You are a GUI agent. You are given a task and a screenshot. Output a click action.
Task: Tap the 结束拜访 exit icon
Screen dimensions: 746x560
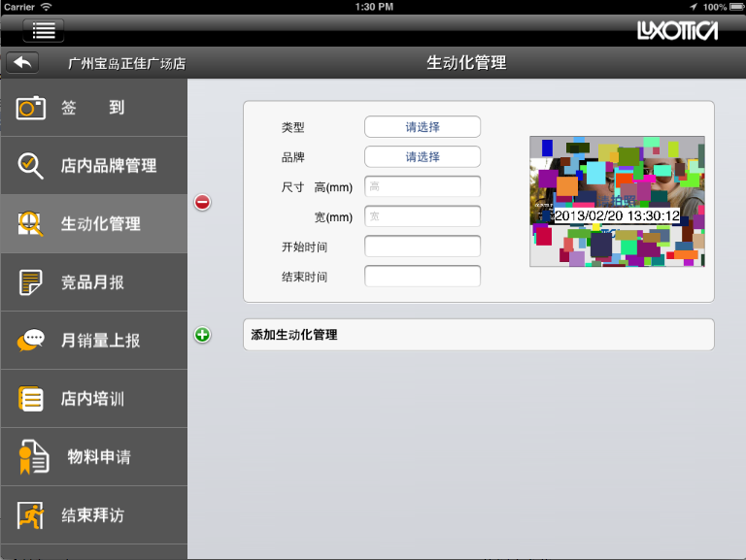[31, 514]
